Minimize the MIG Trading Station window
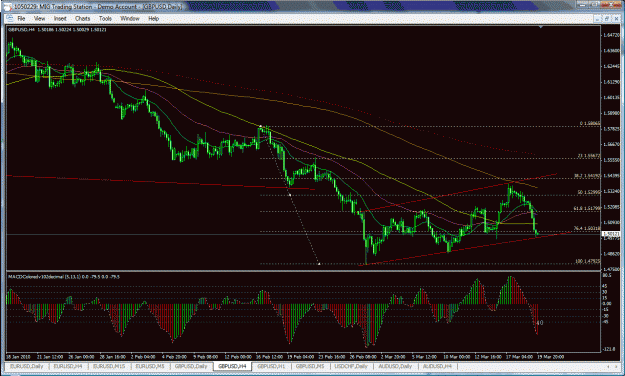 [x=583, y=5]
